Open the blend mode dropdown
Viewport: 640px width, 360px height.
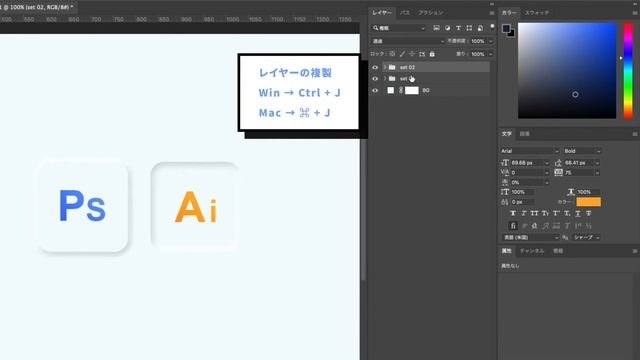coord(407,41)
